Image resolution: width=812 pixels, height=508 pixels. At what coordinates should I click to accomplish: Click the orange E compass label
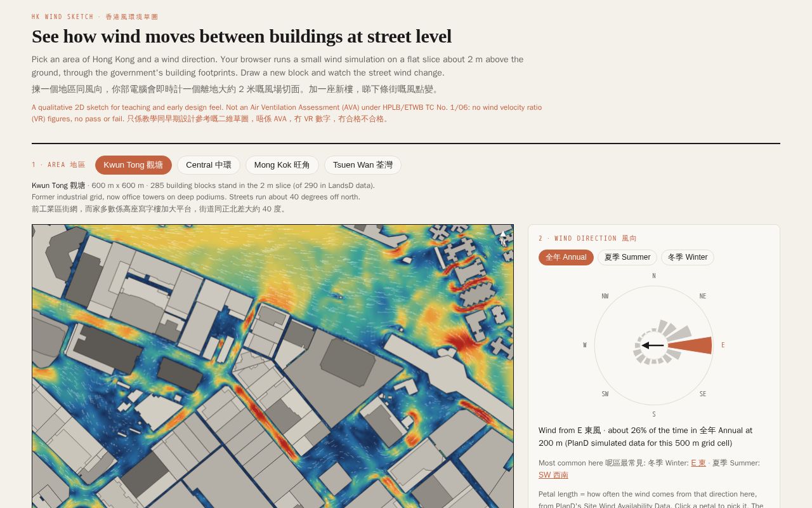coord(723,345)
